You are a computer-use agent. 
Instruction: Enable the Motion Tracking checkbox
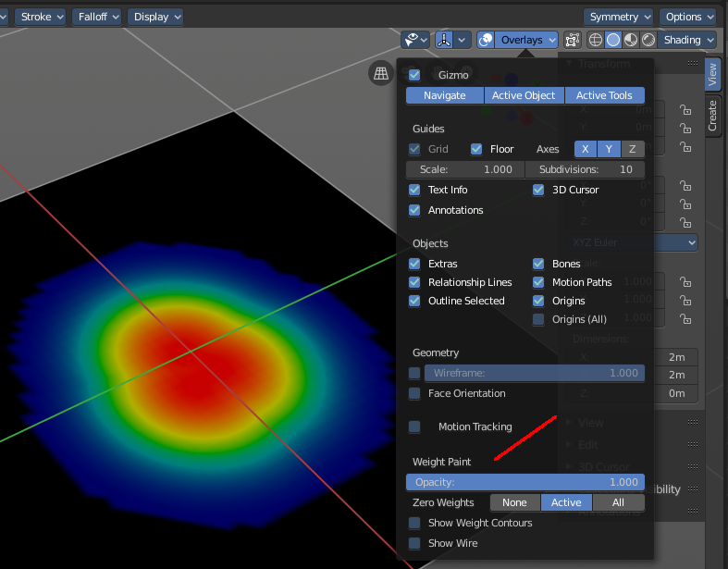pos(414,427)
